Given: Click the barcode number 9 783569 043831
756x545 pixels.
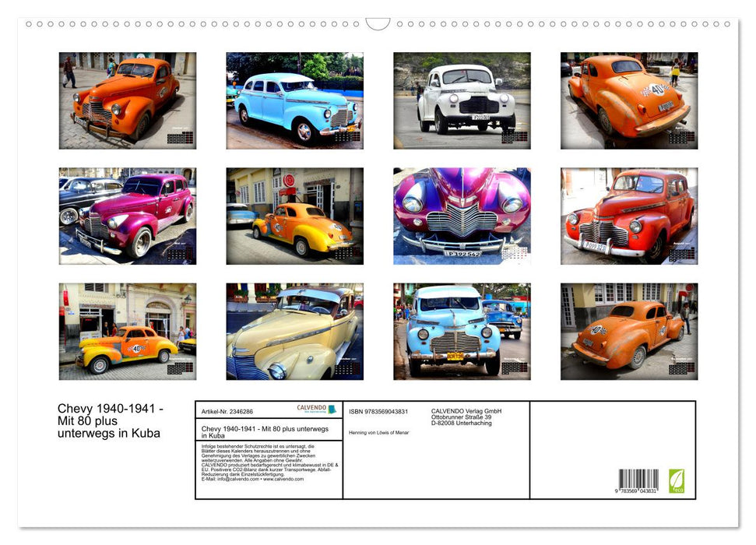Looking at the screenshot, I should coord(636,490).
